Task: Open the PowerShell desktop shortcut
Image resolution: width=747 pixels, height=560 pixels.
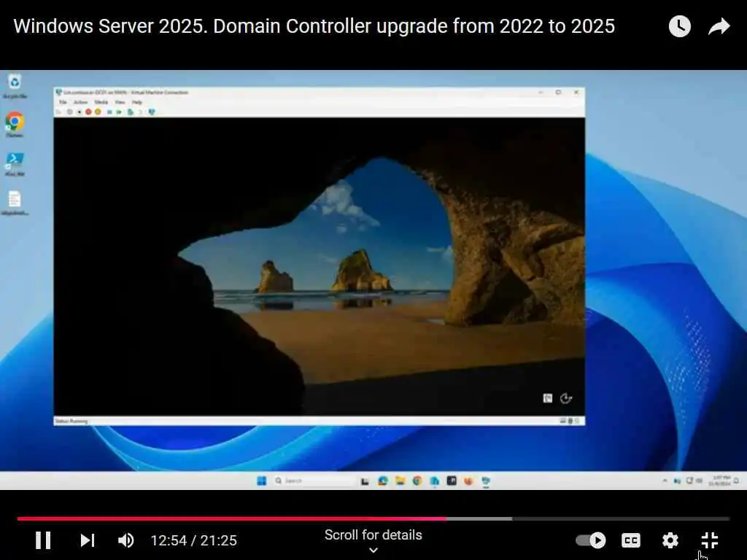Action: pyautogui.click(x=15, y=164)
